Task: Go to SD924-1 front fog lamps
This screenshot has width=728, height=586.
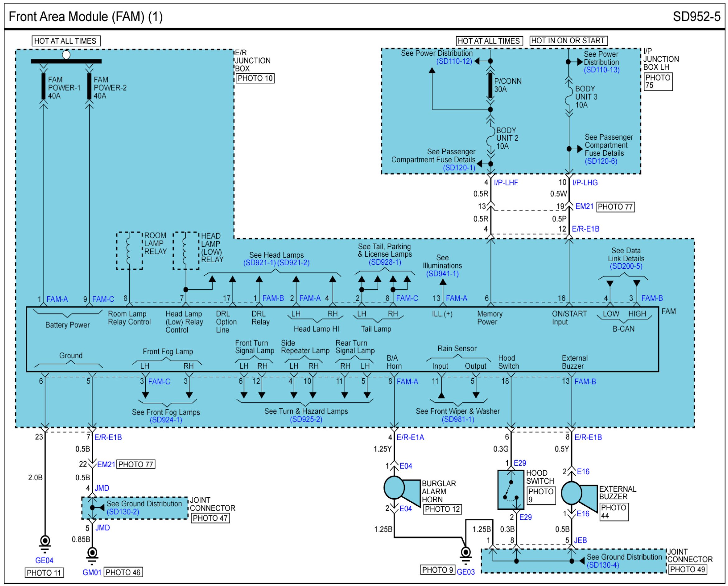Action: 166,420
